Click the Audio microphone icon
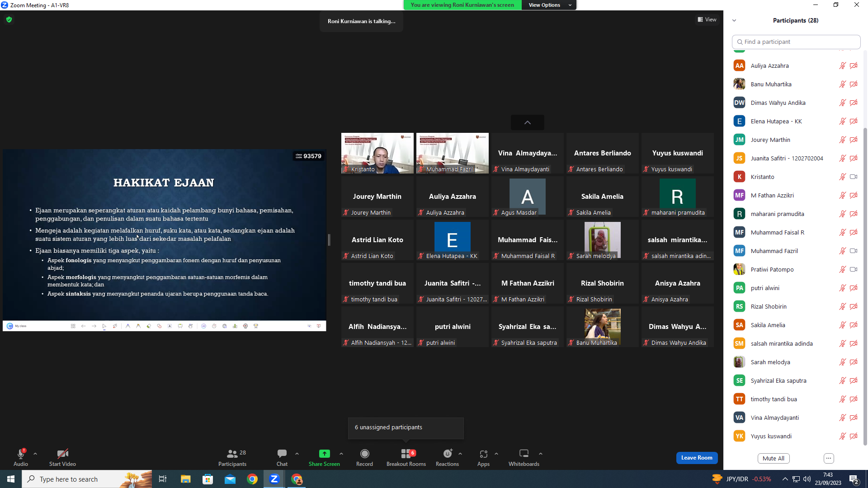 (21, 454)
